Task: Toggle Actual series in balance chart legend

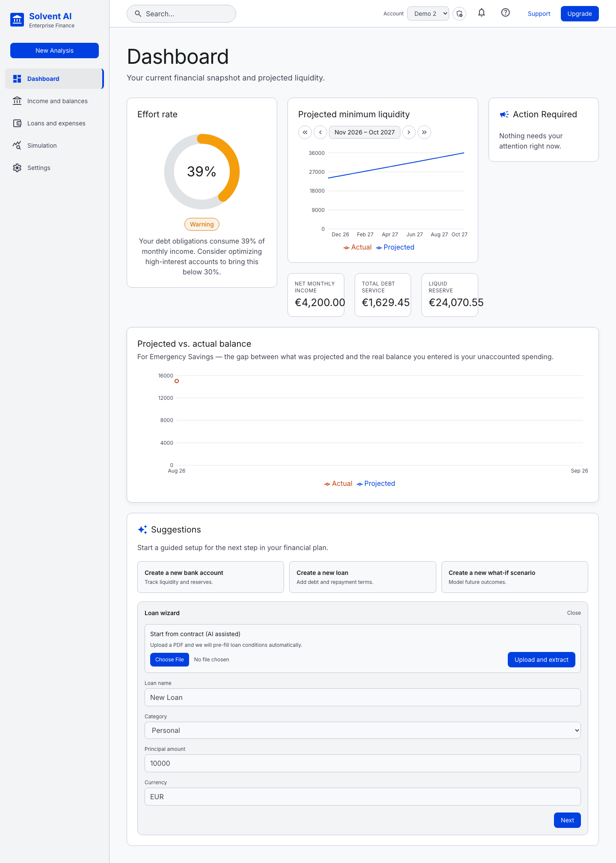Action: coord(338,484)
